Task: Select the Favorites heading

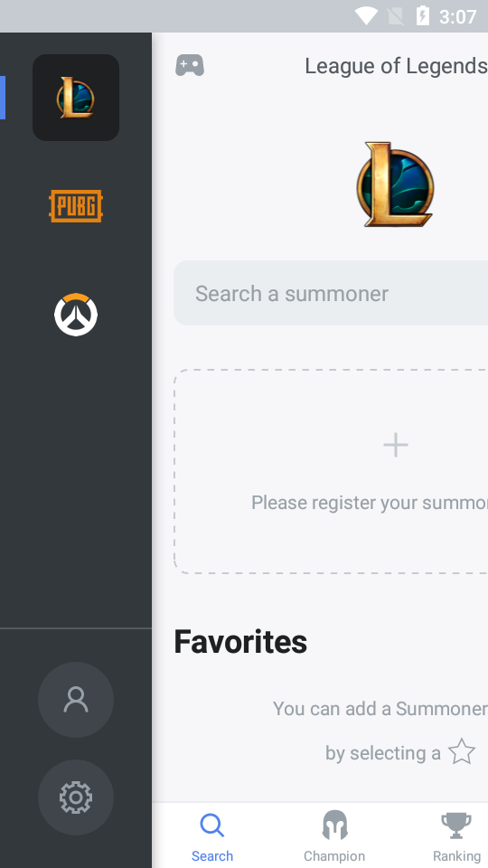Action: coord(240,642)
